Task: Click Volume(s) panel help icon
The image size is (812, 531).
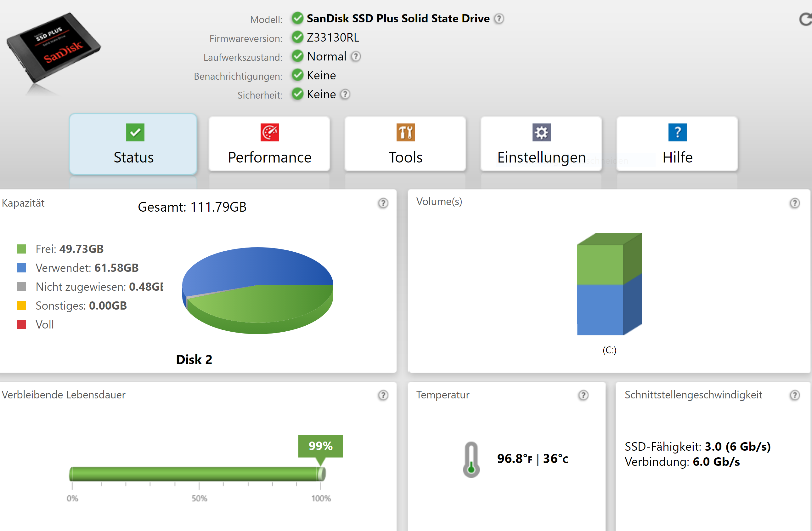Action: pyautogui.click(x=795, y=203)
